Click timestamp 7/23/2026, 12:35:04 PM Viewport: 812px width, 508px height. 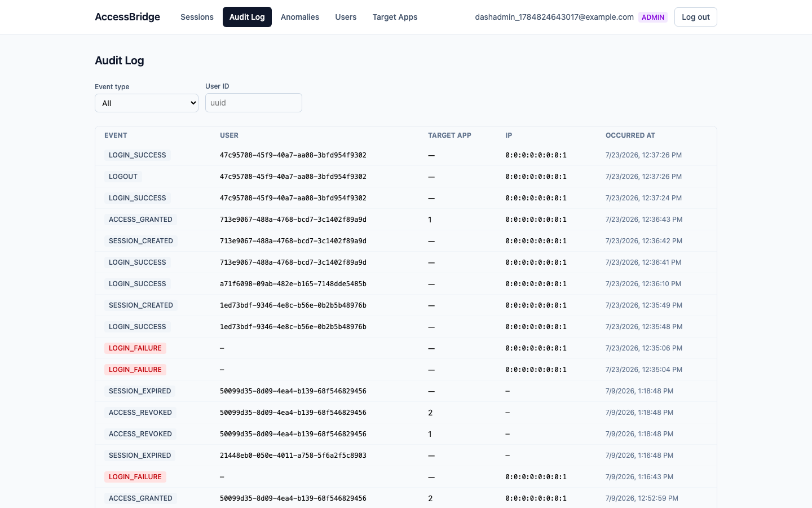[644, 370]
